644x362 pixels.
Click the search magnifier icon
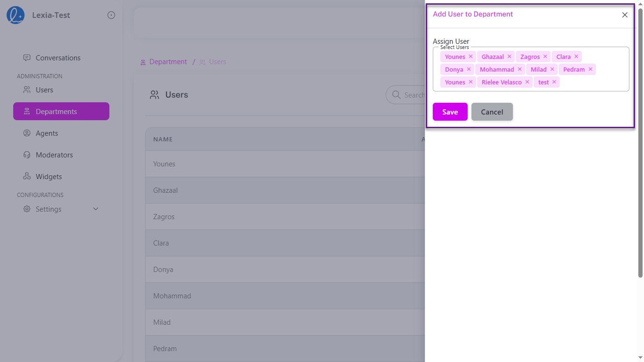tap(396, 95)
